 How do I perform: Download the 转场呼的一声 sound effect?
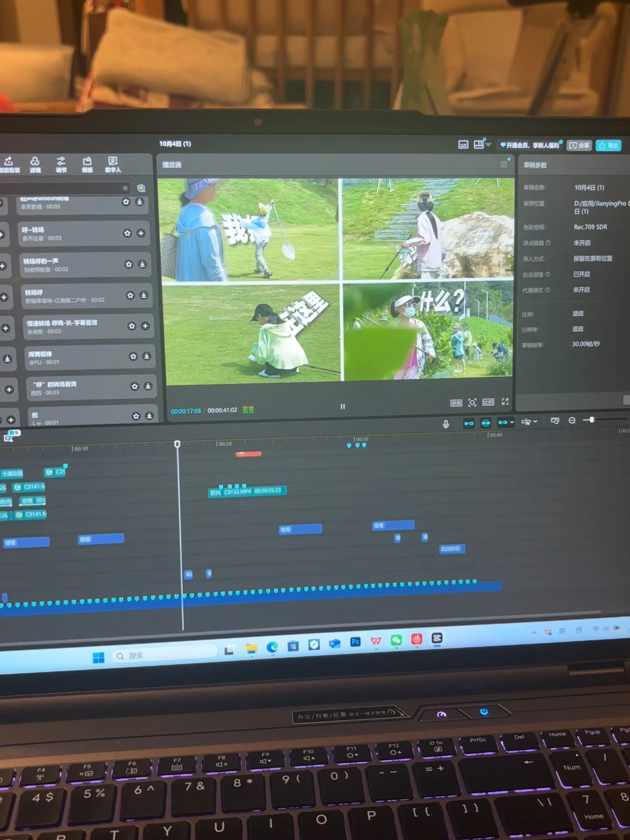point(143,264)
